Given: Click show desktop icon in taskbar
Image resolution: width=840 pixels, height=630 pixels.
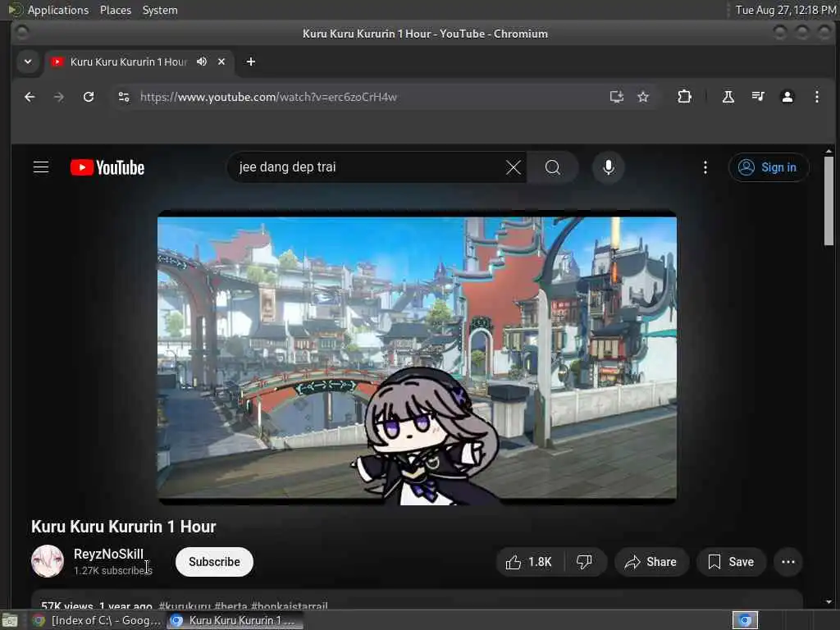Looking at the screenshot, I should pyautogui.click(x=10, y=620).
